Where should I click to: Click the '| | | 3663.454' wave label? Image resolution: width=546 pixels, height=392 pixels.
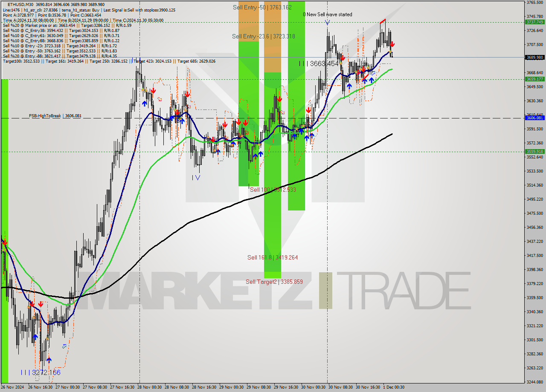click(x=319, y=63)
